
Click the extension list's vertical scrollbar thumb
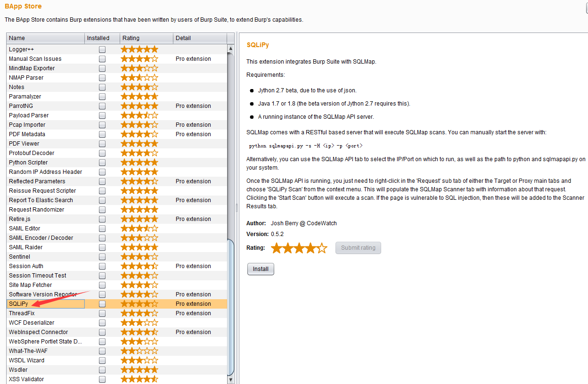pos(231,306)
